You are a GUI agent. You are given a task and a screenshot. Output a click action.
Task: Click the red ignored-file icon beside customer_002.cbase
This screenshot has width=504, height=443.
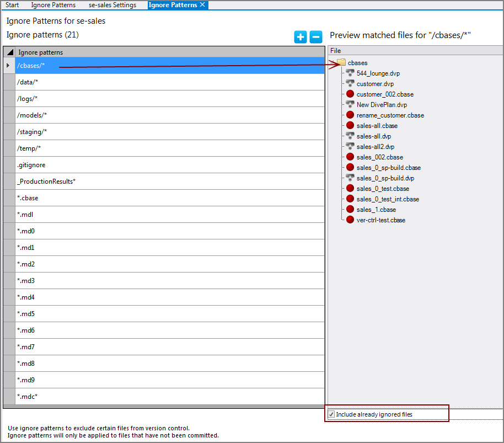tap(350, 94)
